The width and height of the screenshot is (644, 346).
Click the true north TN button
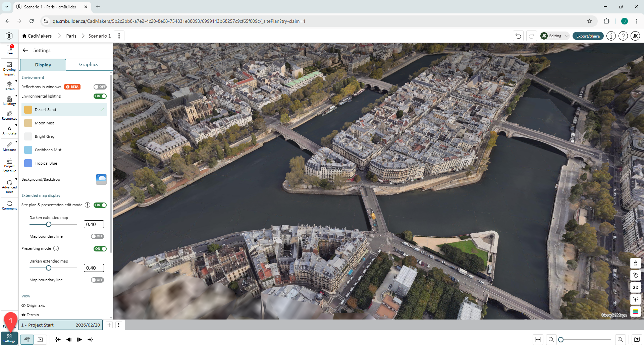tap(636, 263)
